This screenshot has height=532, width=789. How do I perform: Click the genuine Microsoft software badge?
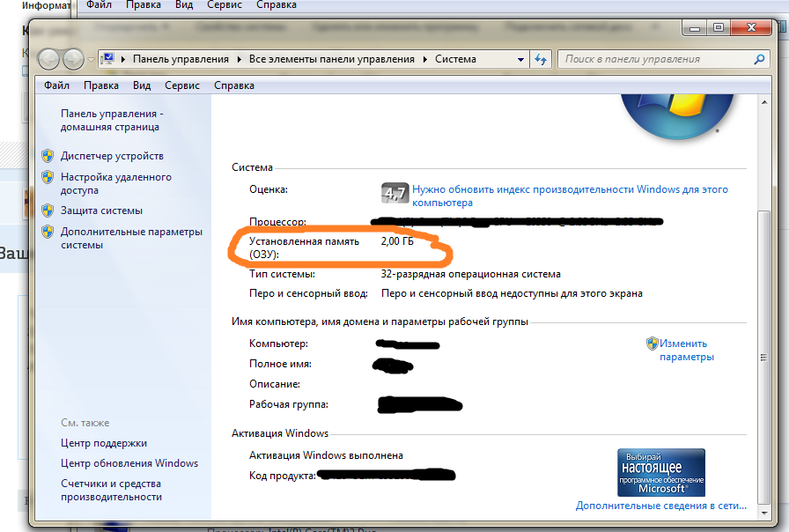pyautogui.click(x=661, y=473)
